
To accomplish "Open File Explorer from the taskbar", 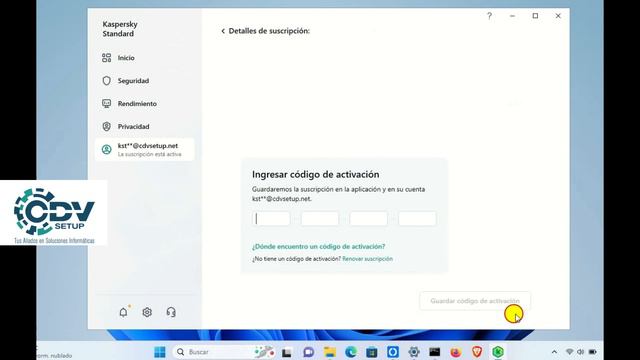I will pyautogui.click(x=330, y=352).
